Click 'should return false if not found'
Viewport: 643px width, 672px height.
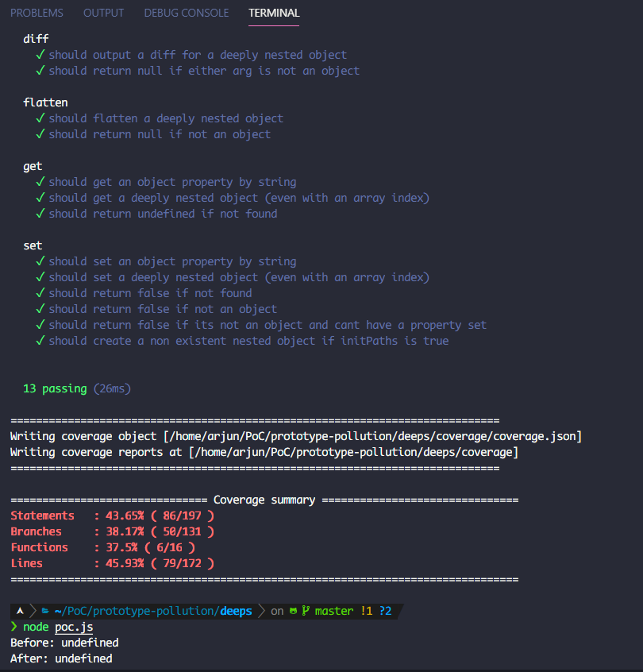click(x=150, y=293)
